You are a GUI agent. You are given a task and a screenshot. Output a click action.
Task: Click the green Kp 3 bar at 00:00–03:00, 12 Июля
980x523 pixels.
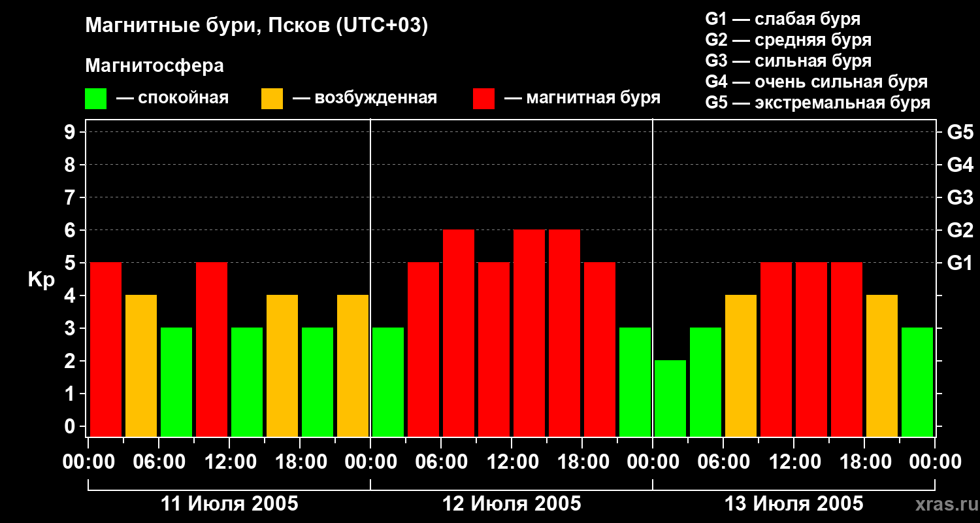coord(388,382)
